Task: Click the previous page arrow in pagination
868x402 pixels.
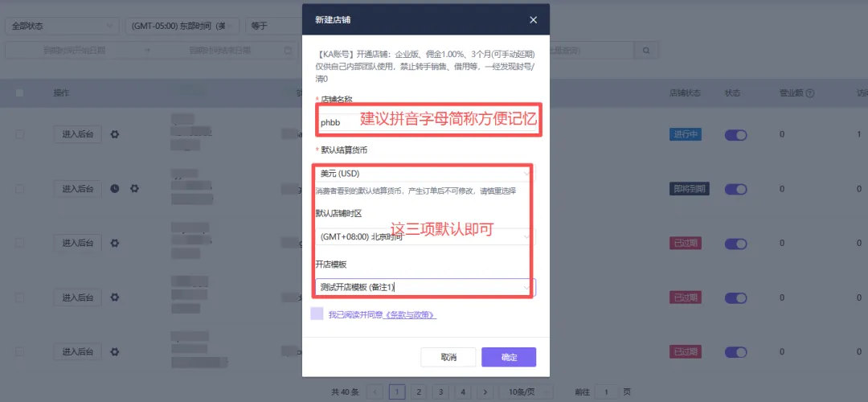Action: click(375, 392)
